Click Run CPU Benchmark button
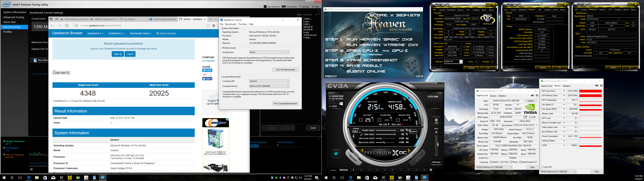 point(285,70)
